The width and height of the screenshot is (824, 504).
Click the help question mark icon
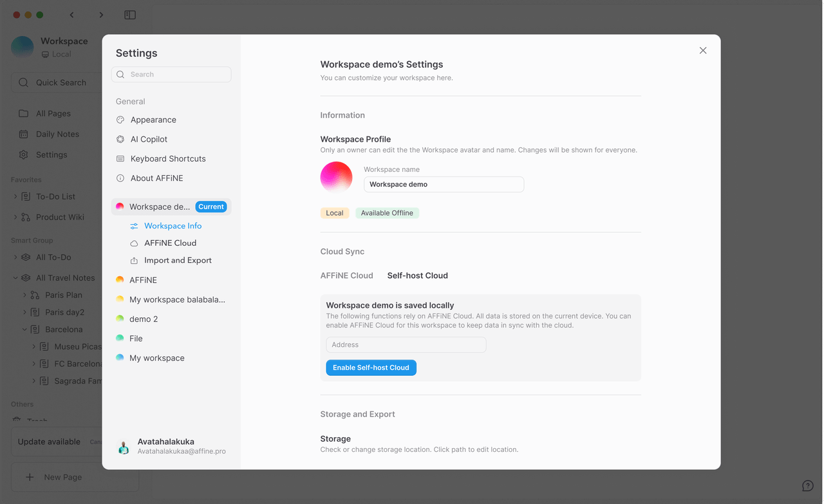pyautogui.click(x=808, y=485)
